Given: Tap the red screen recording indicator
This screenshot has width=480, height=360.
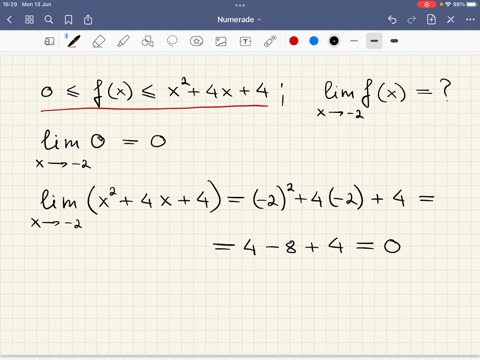Looking at the screenshot, I should [426, 4].
